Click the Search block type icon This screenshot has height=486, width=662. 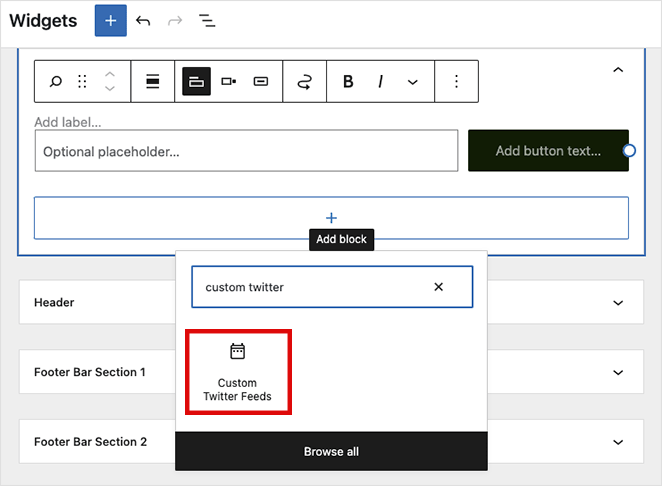(56, 81)
